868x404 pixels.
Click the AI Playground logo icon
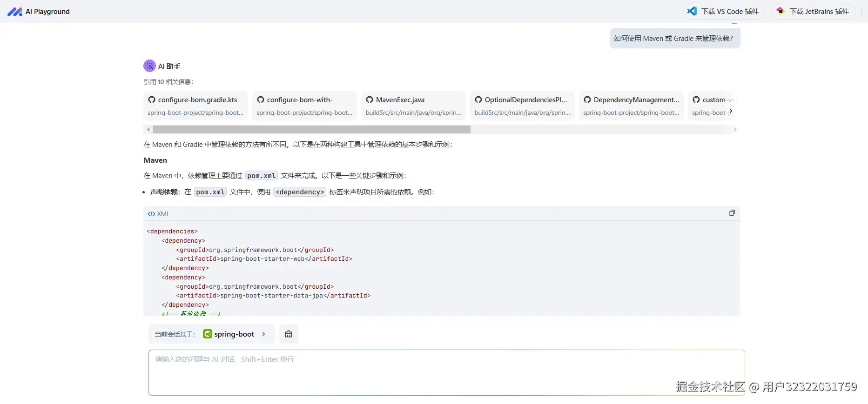point(14,12)
